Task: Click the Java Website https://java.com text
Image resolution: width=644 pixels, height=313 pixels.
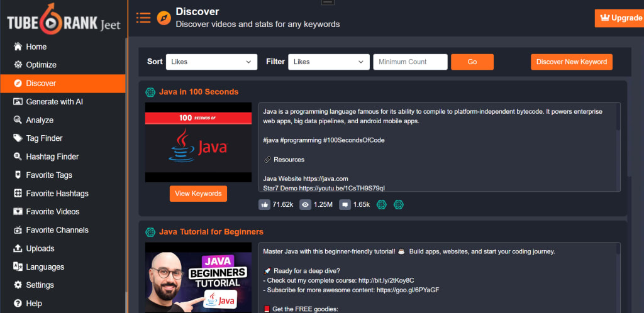Action: click(x=306, y=178)
